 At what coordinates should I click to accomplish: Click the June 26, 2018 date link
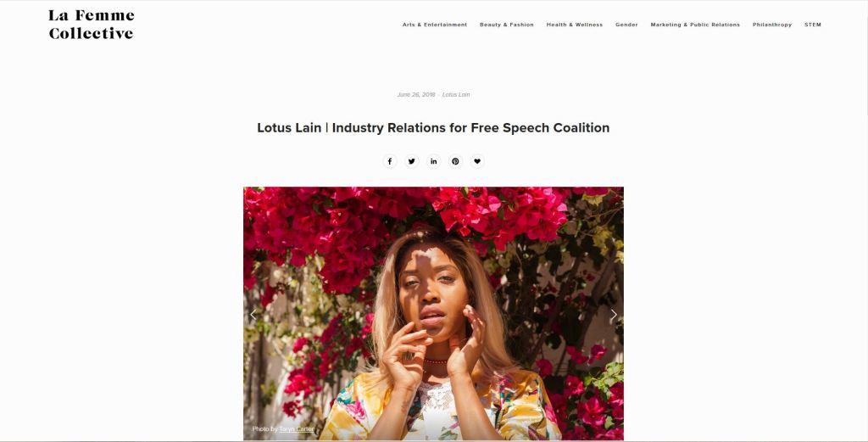point(415,95)
